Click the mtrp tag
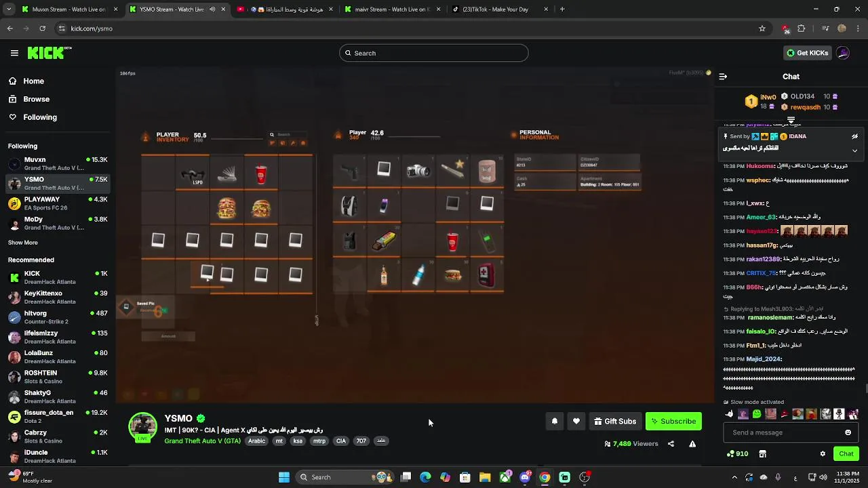Viewport: 868px width, 488px height. click(x=319, y=441)
